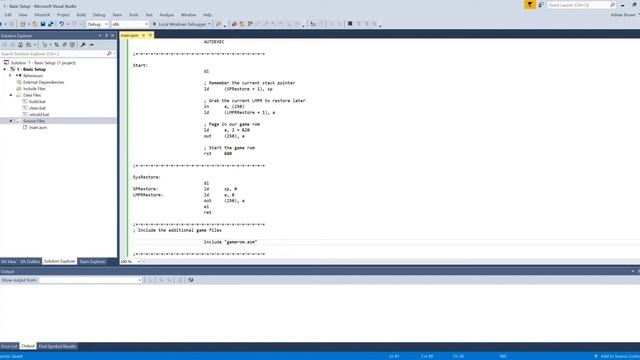
Task: Click the Start: label in the code
Action: 140,65
